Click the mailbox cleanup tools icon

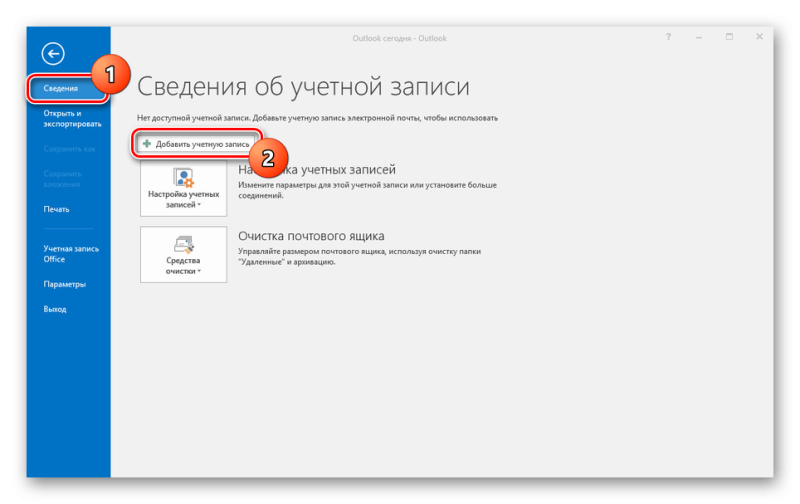[x=184, y=244]
